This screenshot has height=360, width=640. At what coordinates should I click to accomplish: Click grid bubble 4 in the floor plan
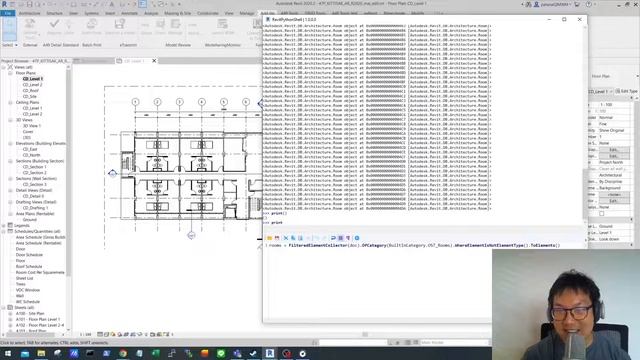click(202, 102)
